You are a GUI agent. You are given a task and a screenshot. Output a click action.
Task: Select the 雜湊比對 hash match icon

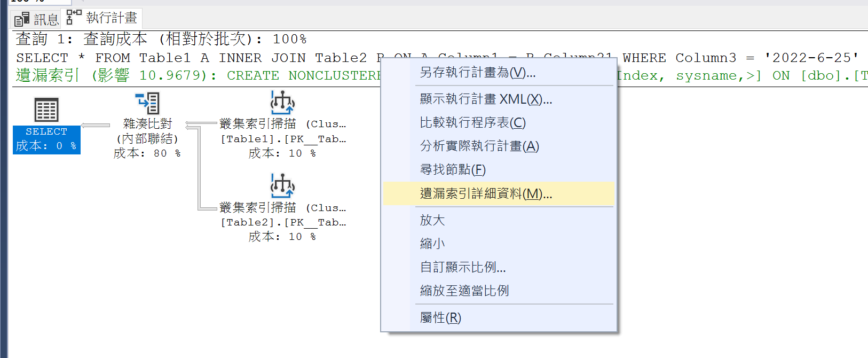147,103
